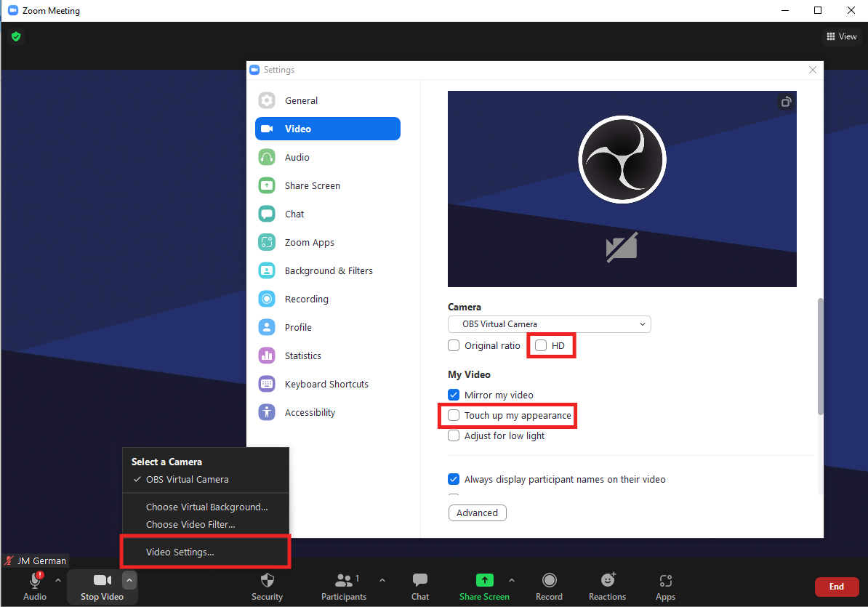
Task: Open the meeting Chat from toolbar
Action: 420,587
